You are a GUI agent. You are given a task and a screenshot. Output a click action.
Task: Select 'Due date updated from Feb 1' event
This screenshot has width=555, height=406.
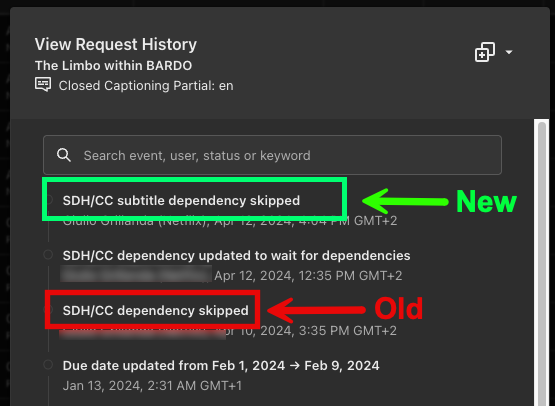(221, 365)
